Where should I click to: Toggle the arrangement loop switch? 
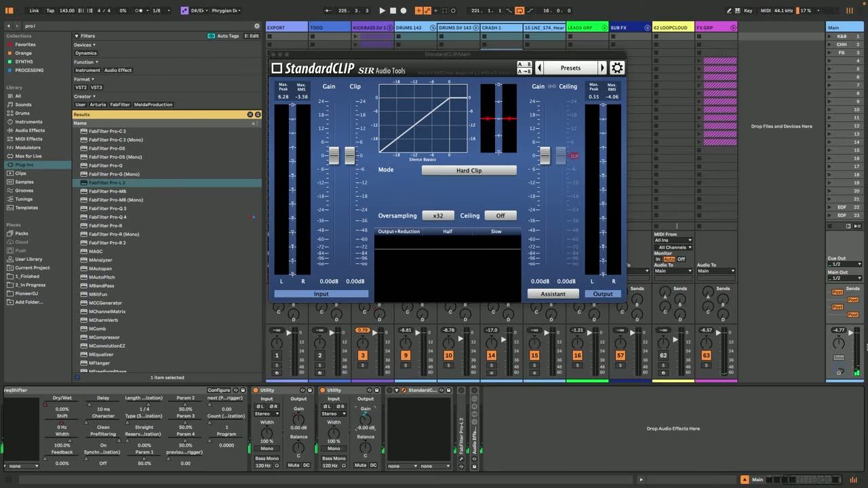[519, 11]
